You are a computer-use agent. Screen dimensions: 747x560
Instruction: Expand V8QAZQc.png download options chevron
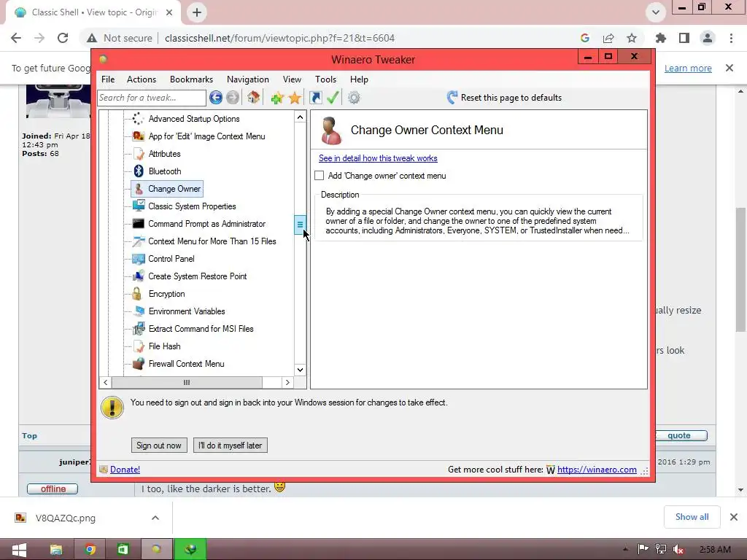[155, 518]
